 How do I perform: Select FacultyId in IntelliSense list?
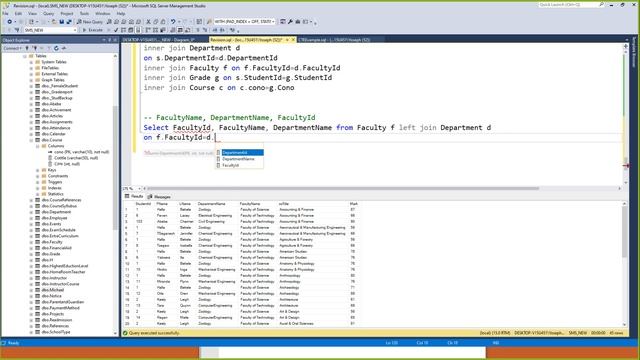pos(240,165)
